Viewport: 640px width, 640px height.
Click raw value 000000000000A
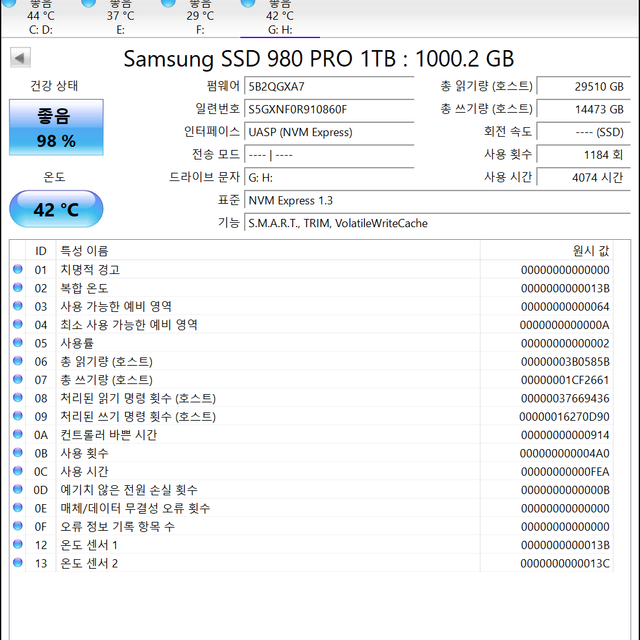click(x=564, y=325)
